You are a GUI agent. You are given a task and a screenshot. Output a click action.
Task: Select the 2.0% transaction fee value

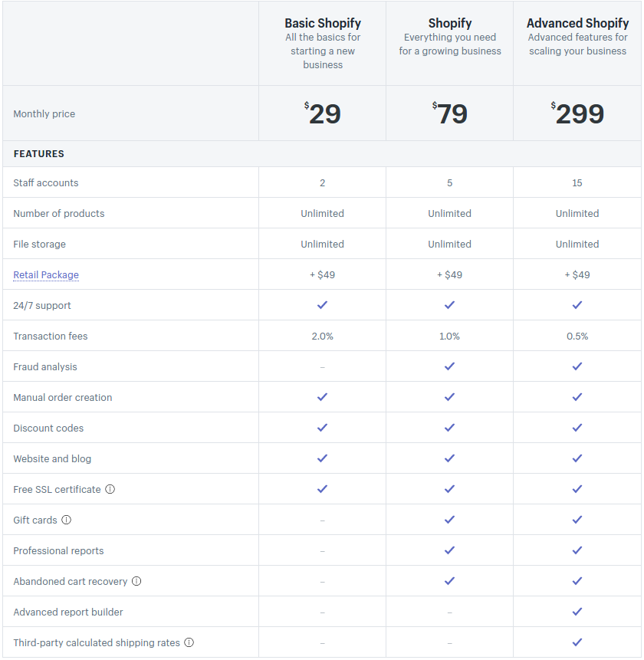323,336
